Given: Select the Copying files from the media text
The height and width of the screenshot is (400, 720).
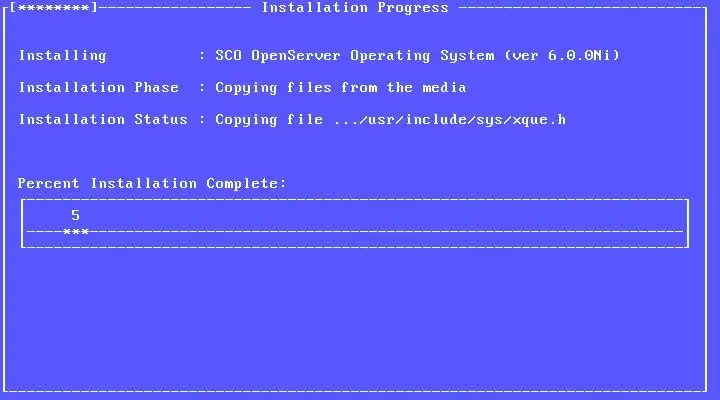Looking at the screenshot, I should point(341,88).
